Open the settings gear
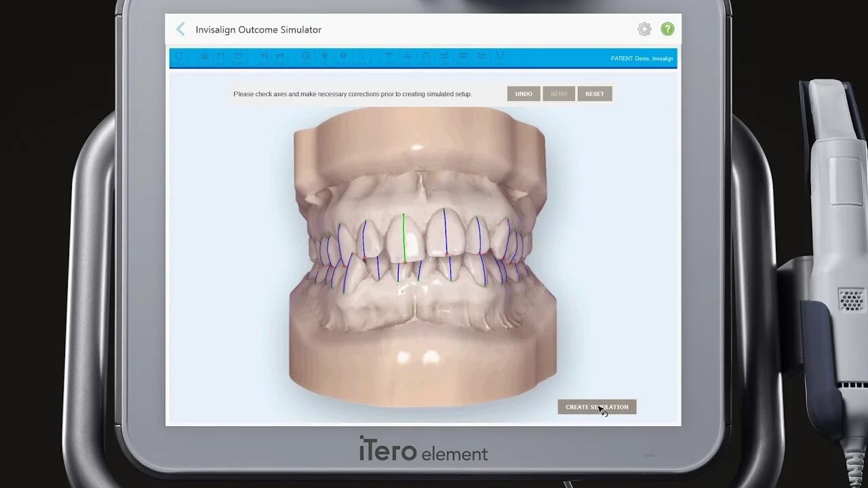The height and width of the screenshot is (488, 868). point(644,29)
